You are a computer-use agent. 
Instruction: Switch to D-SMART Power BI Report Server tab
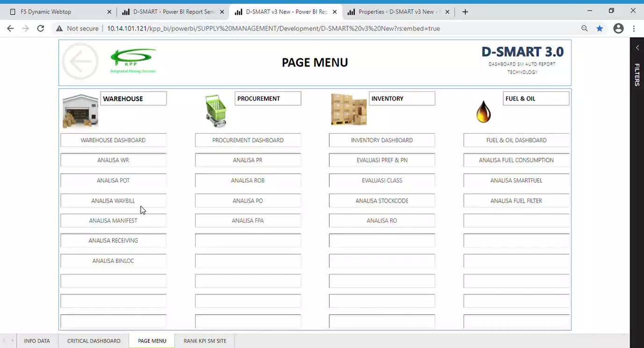[172, 12]
